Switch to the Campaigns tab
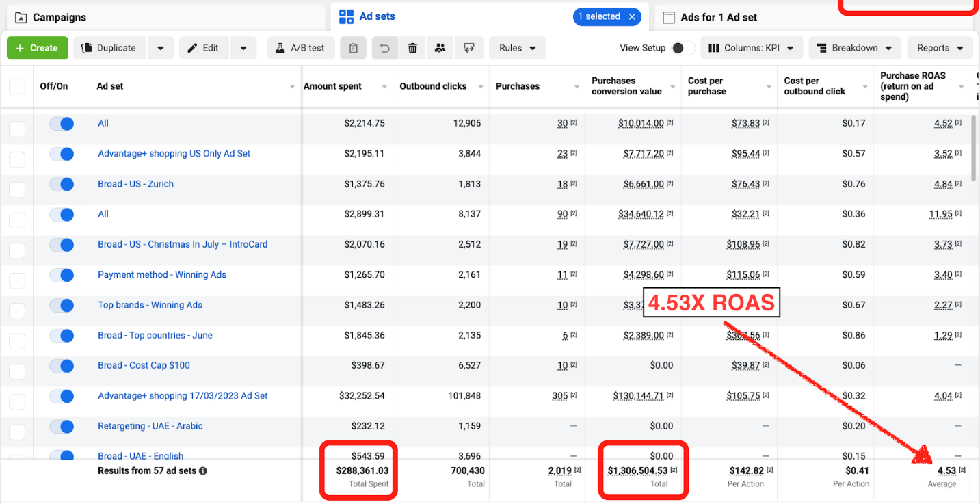Viewport: 980px width, 504px height. tap(62, 16)
